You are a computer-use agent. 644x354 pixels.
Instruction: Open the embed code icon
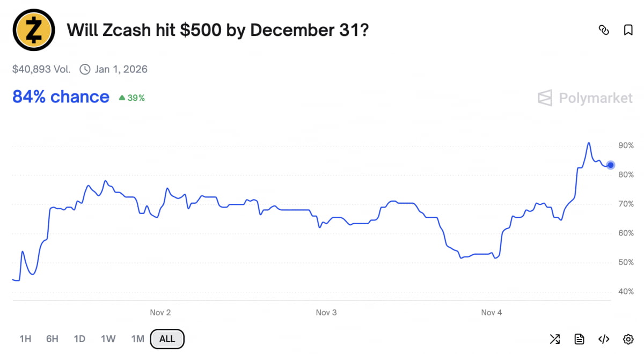coord(604,339)
